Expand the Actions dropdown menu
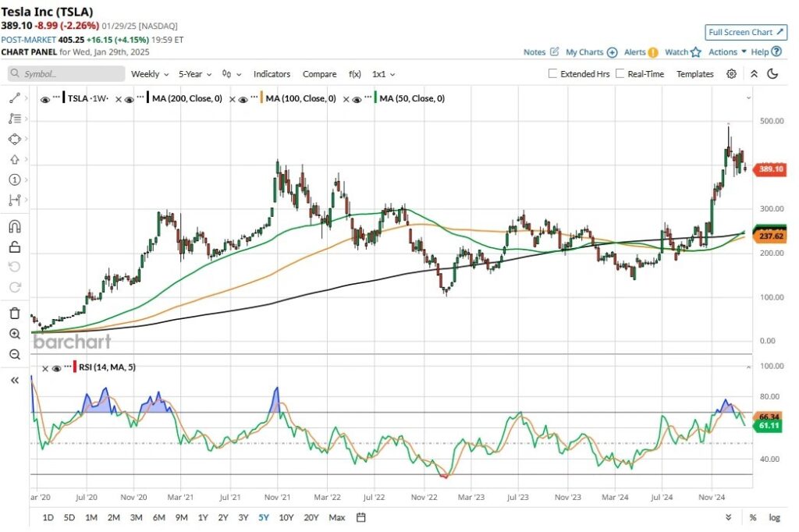 pos(727,51)
